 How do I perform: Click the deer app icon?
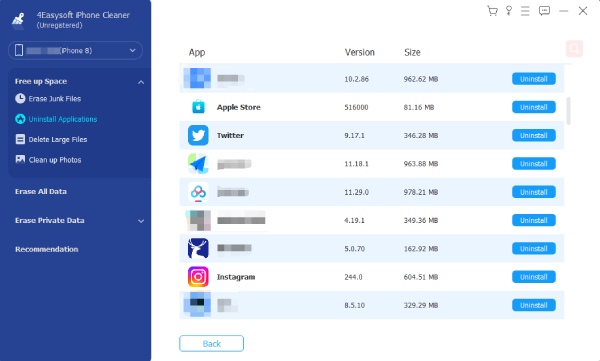click(x=198, y=248)
